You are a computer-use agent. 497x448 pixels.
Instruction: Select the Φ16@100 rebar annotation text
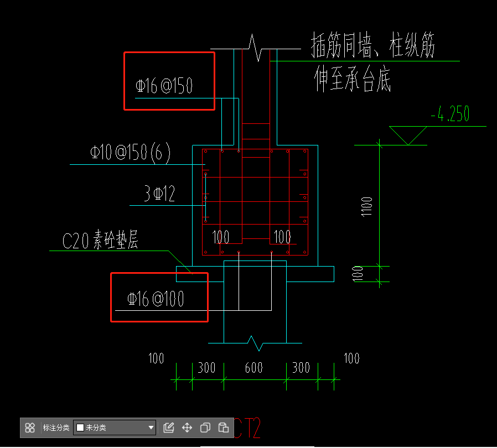coord(156,299)
